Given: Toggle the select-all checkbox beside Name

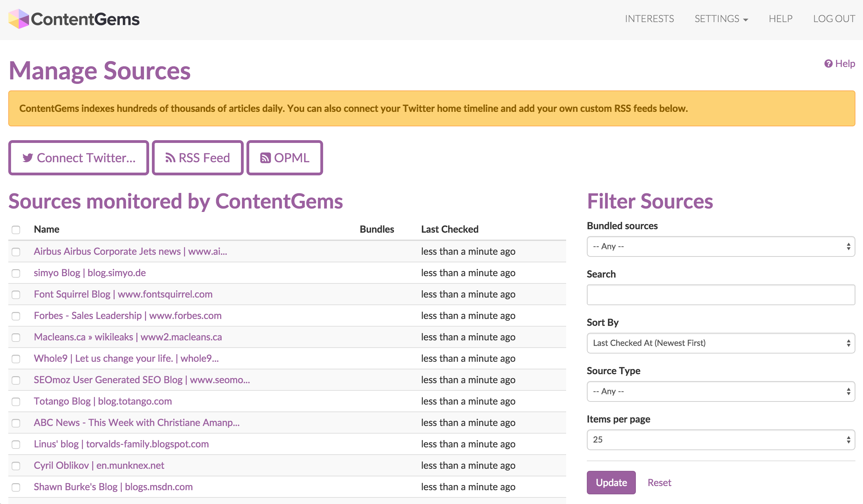Looking at the screenshot, I should 16,230.
